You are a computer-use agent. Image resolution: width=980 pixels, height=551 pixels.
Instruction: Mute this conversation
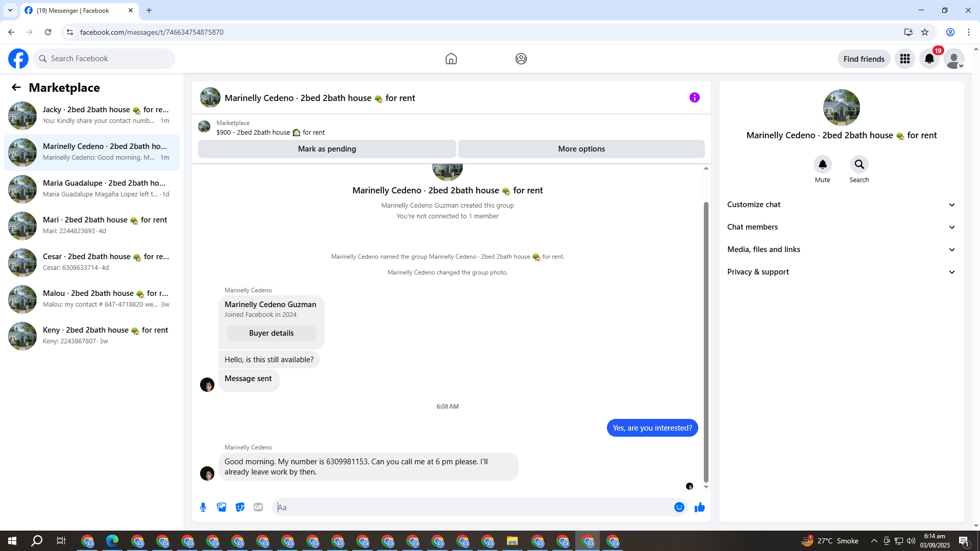(823, 164)
